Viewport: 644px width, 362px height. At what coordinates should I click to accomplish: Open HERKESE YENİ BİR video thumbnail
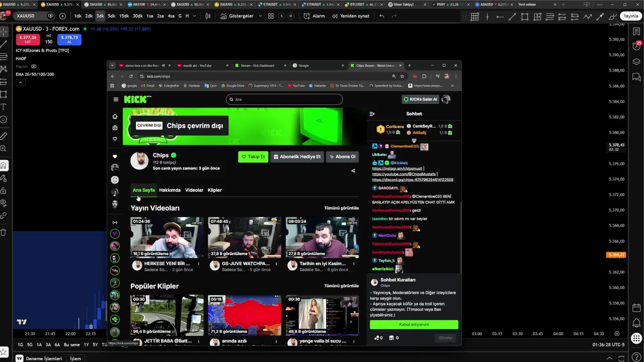(167, 237)
